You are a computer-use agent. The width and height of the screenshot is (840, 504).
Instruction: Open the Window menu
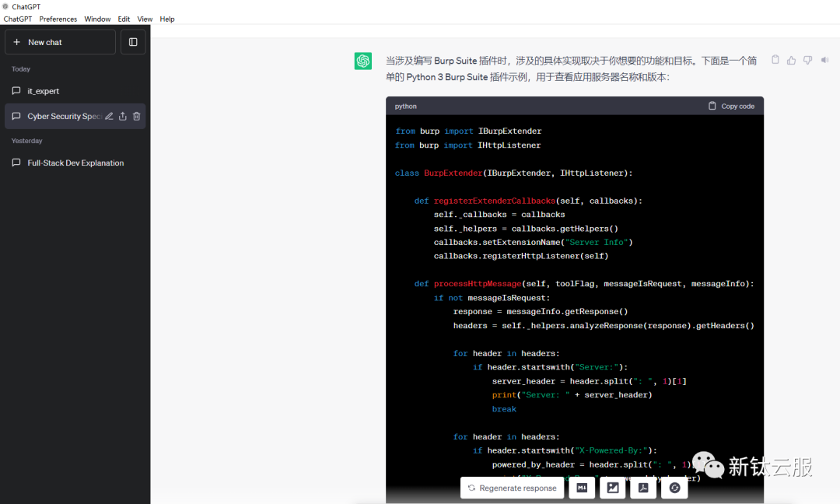pyautogui.click(x=97, y=19)
